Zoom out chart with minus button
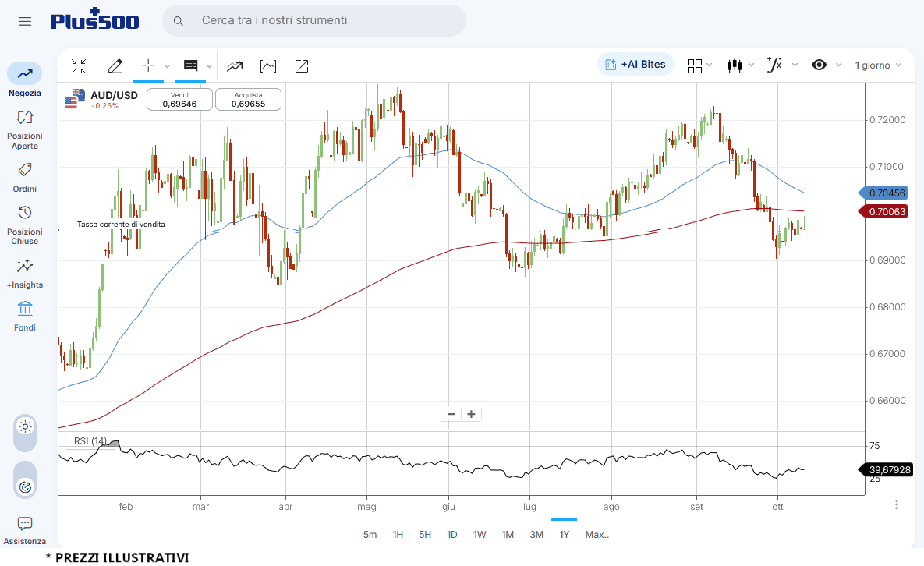Image resolution: width=924 pixels, height=566 pixels. coord(451,414)
